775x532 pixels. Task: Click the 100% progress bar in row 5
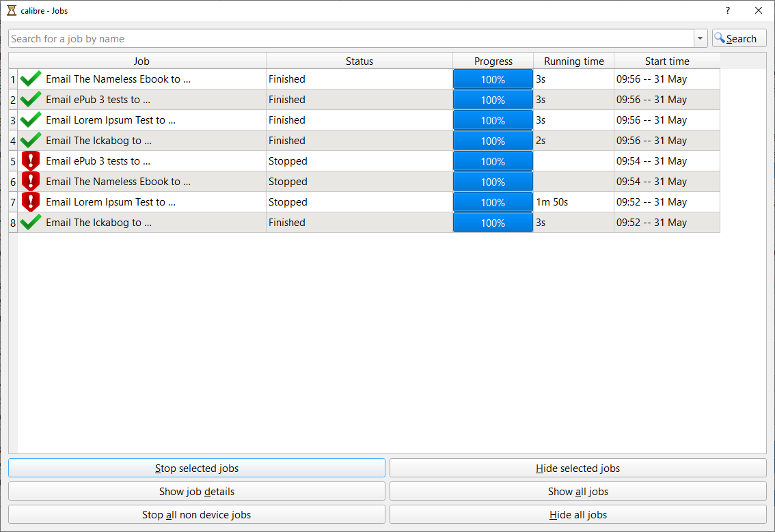coord(493,161)
